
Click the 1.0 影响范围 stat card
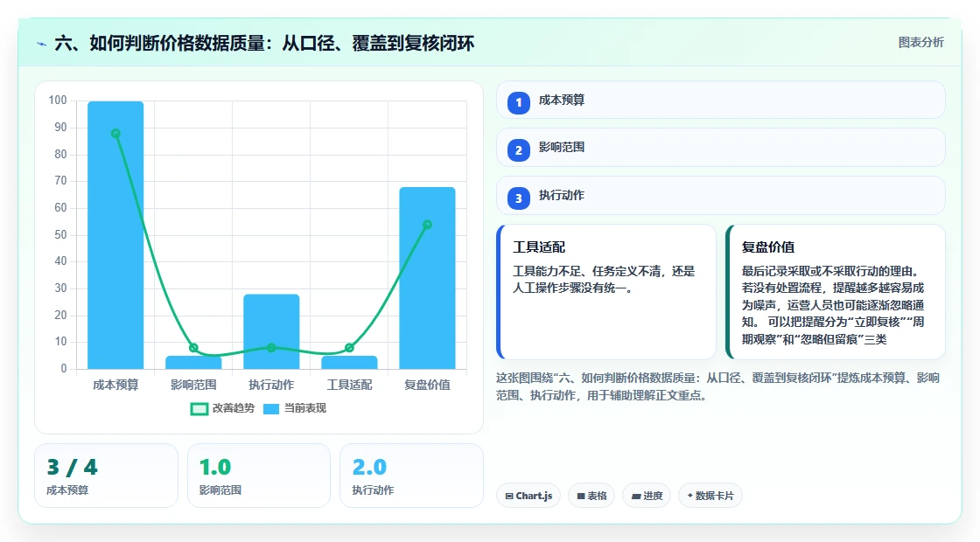[x=259, y=476]
